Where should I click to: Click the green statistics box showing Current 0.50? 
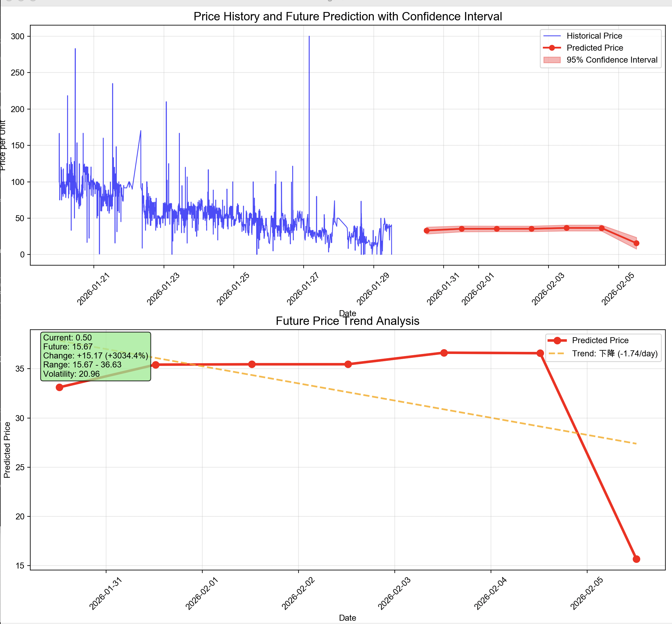tap(96, 356)
